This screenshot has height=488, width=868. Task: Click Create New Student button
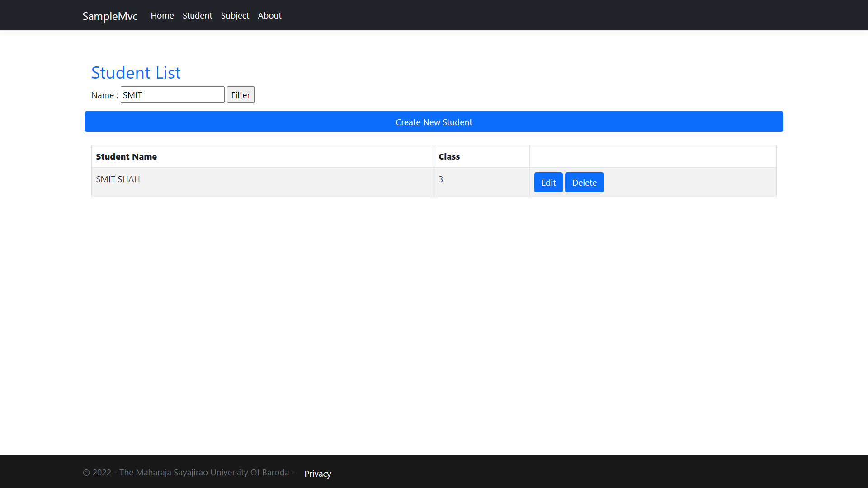(434, 122)
